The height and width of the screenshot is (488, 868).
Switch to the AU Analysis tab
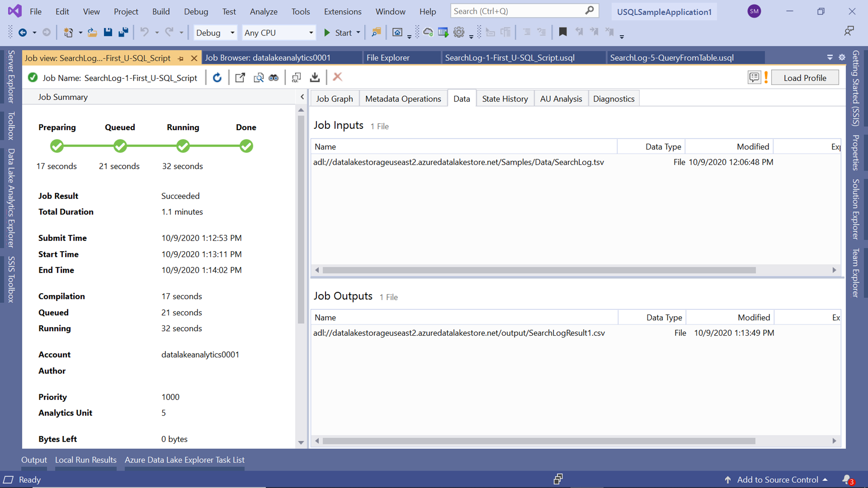tap(561, 99)
